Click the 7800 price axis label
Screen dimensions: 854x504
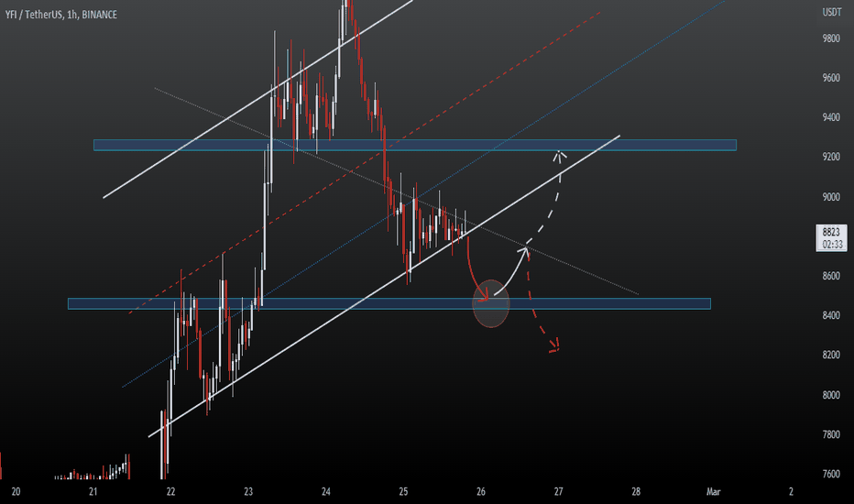831,434
